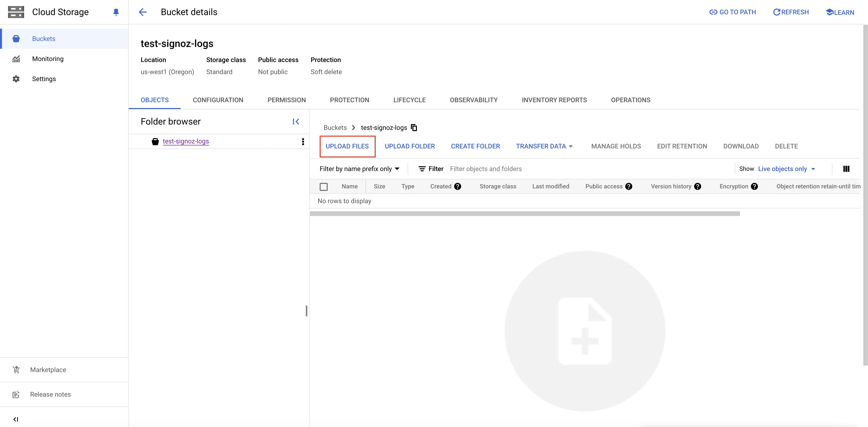Screen dimensions: 868x427
Task: Open Filter by name prefix only dropdown
Action: [x=359, y=169]
